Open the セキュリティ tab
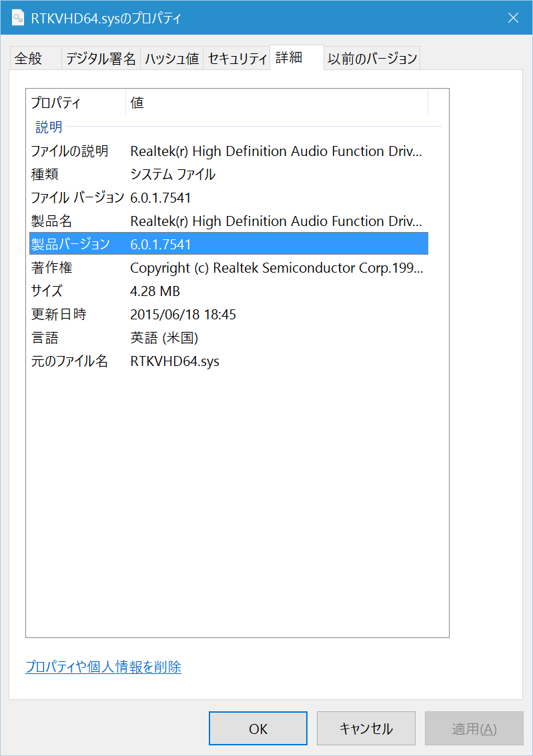The image size is (533, 756). pyautogui.click(x=237, y=58)
